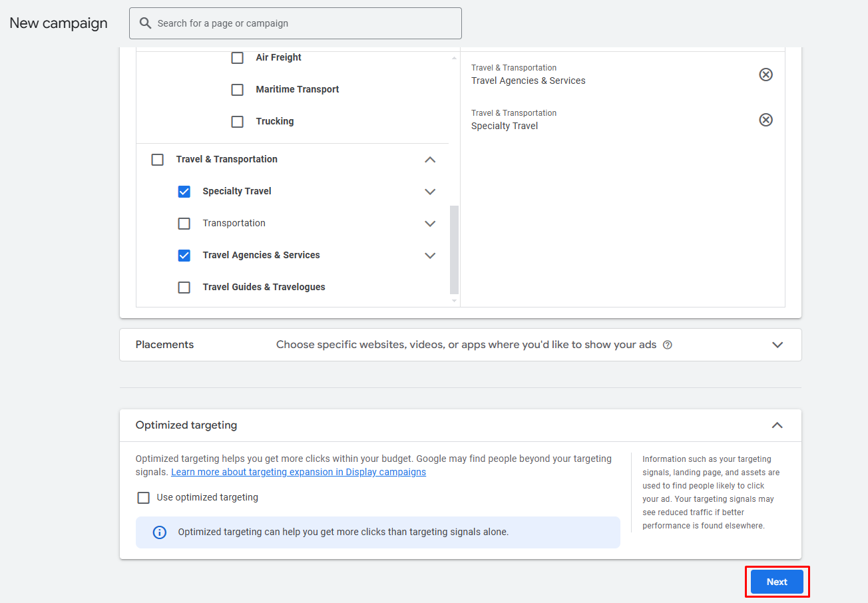868x603 pixels.
Task: Click the Next button
Action: click(x=777, y=582)
